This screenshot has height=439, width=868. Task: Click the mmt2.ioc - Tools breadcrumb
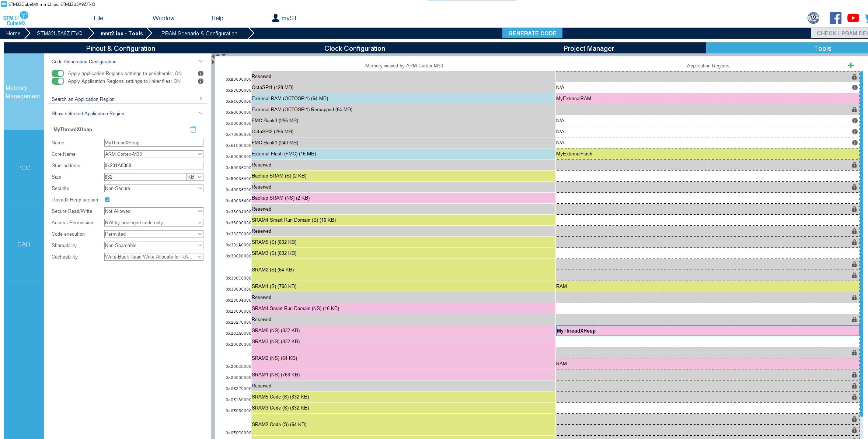[x=122, y=33]
